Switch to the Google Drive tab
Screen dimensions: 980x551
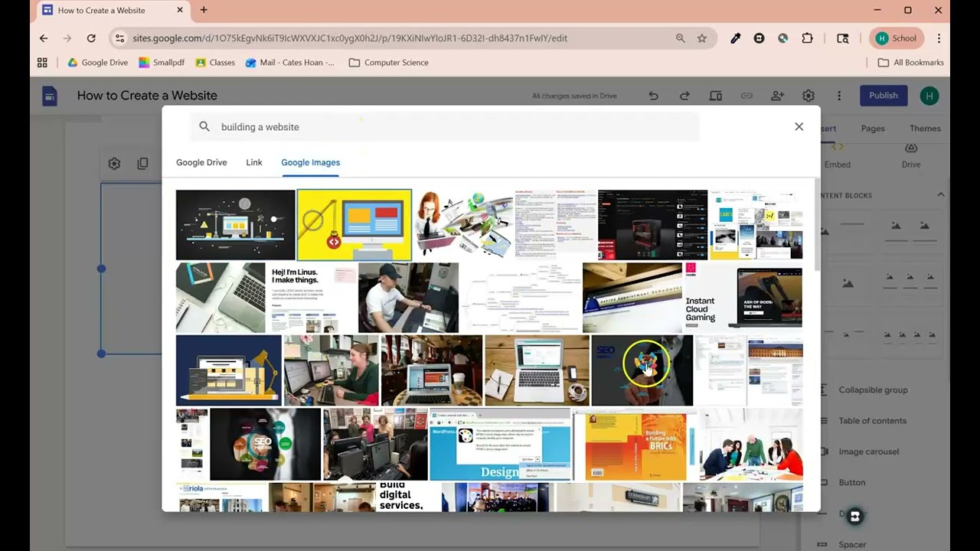pyautogui.click(x=201, y=162)
